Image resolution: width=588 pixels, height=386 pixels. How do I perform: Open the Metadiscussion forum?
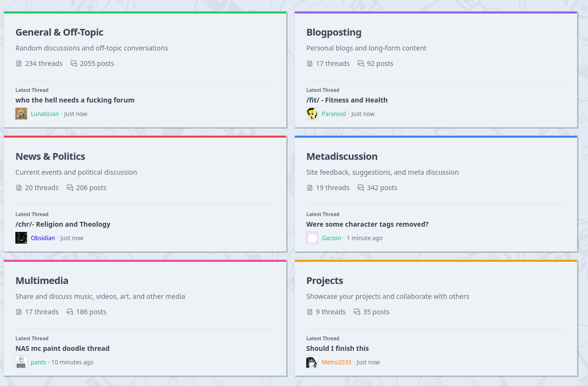(x=342, y=156)
